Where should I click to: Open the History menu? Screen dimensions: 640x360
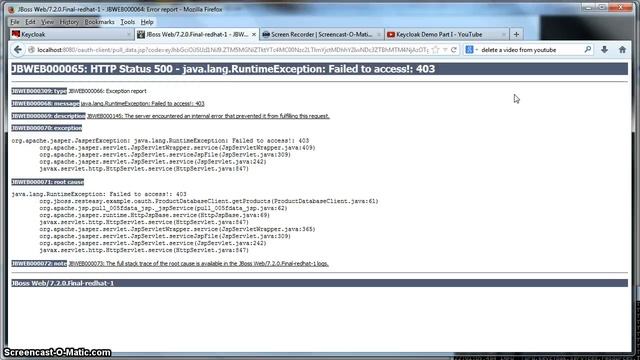coord(69,22)
